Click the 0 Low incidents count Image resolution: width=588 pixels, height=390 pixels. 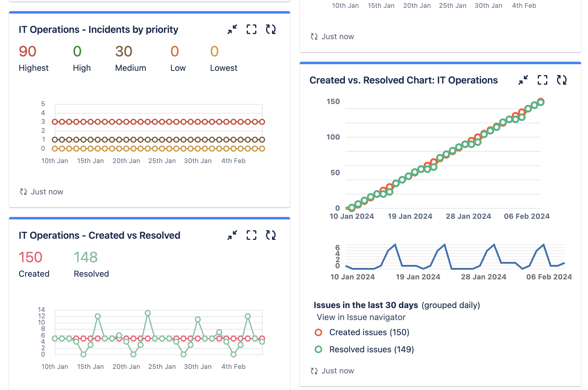pyautogui.click(x=175, y=51)
